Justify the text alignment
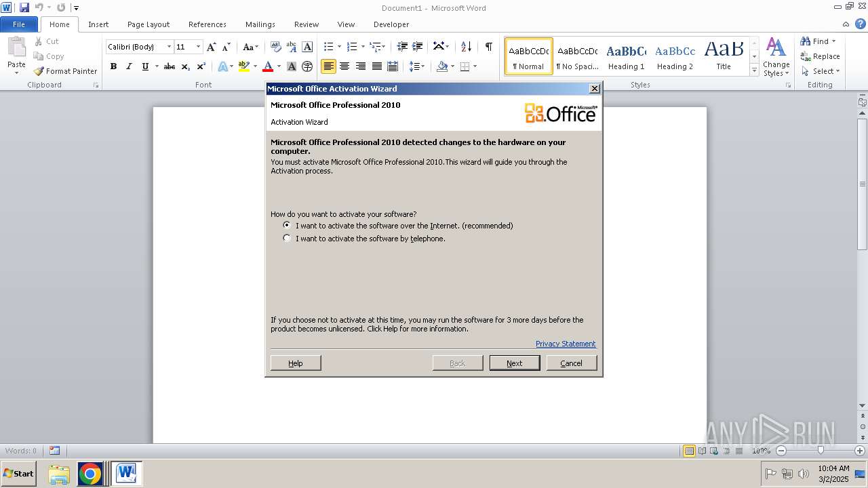The width and height of the screenshot is (868, 488). 376,66
